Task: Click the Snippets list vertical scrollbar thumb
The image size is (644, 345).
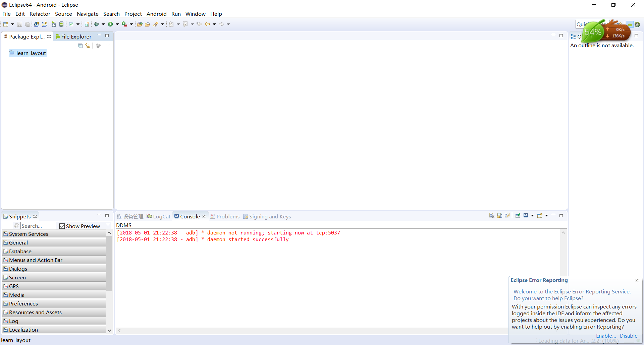Action: [109, 264]
